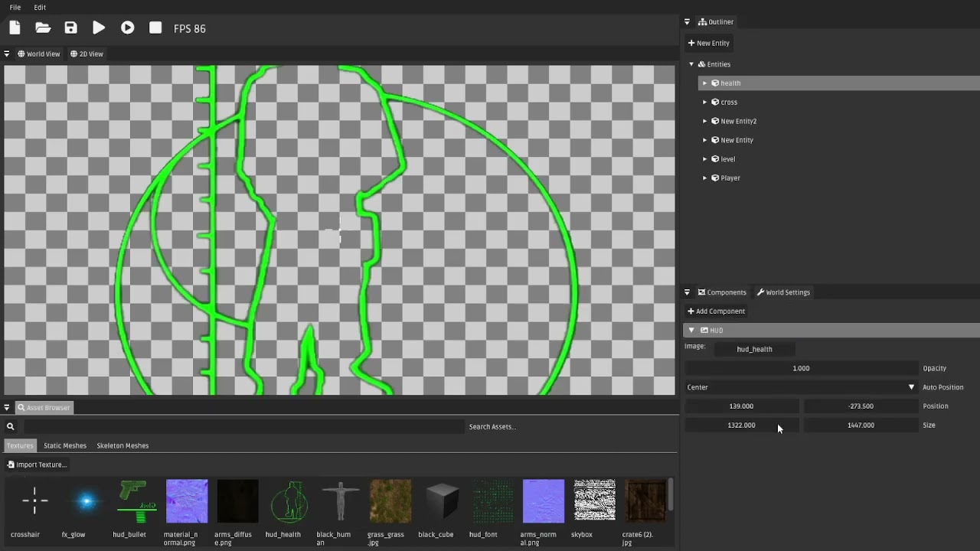Image resolution: width=980 pixels, height=551 pixels.
Task: Open the Outliner panel dropdown arrow
Action: pyautogui.click(x=687, y=22)
